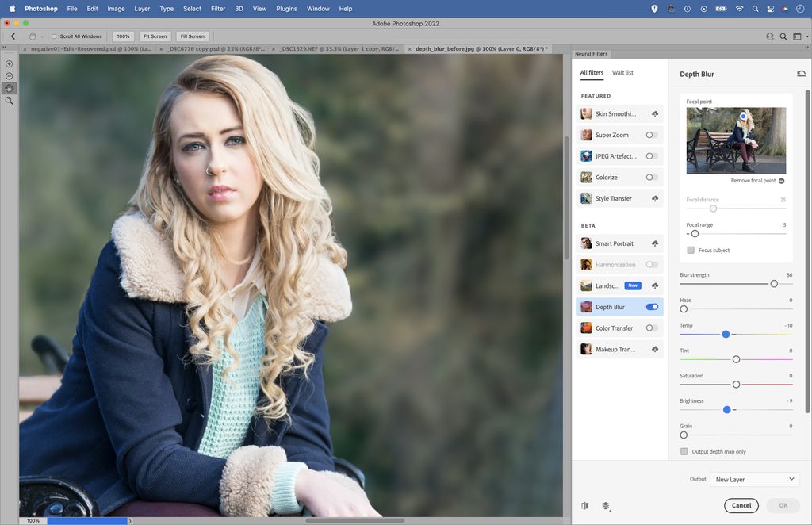This screenshot has height=525, width=812.
Task: Click the Remove focal point icon
Action: [781, 180]
